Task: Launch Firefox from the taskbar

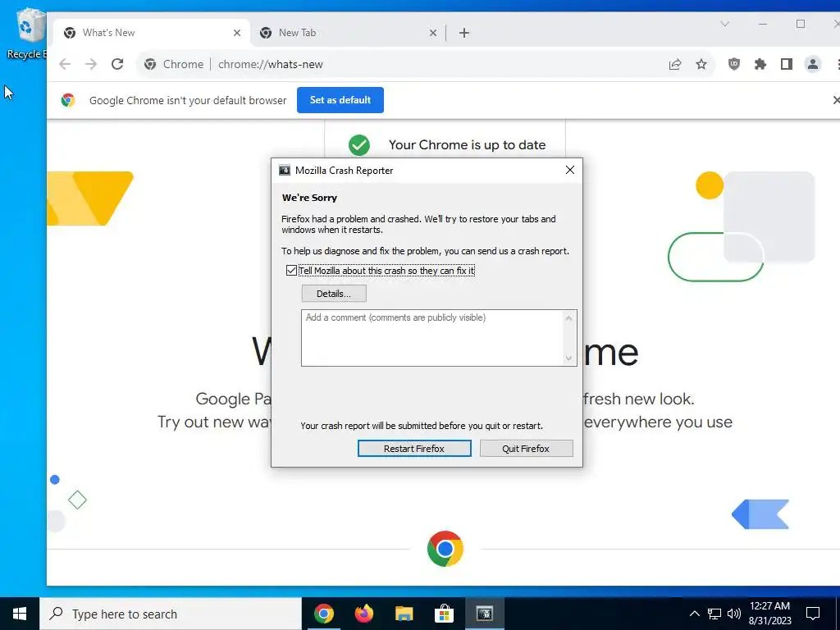Action: (363, 614)
